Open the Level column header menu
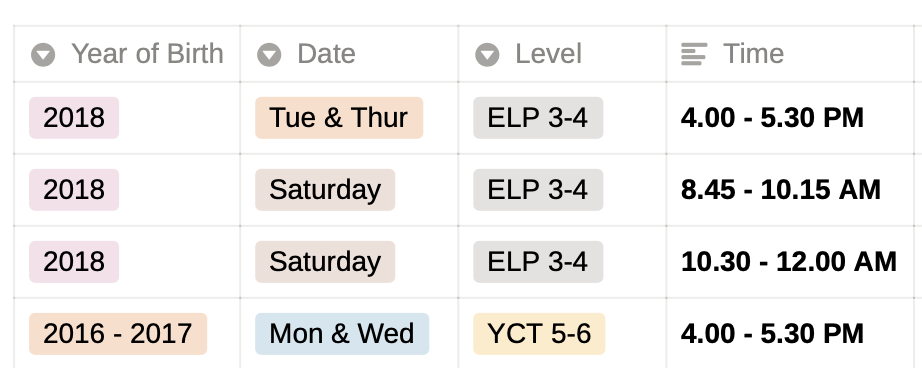The height and width of the screenshot is (368, 922). pyautogui.click(x=562, y=54)
